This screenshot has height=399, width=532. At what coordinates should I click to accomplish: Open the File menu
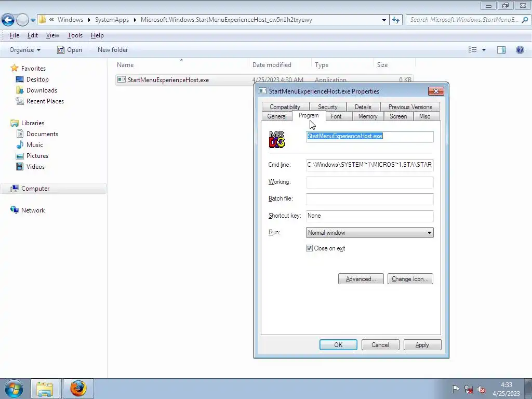coord(14,35)
